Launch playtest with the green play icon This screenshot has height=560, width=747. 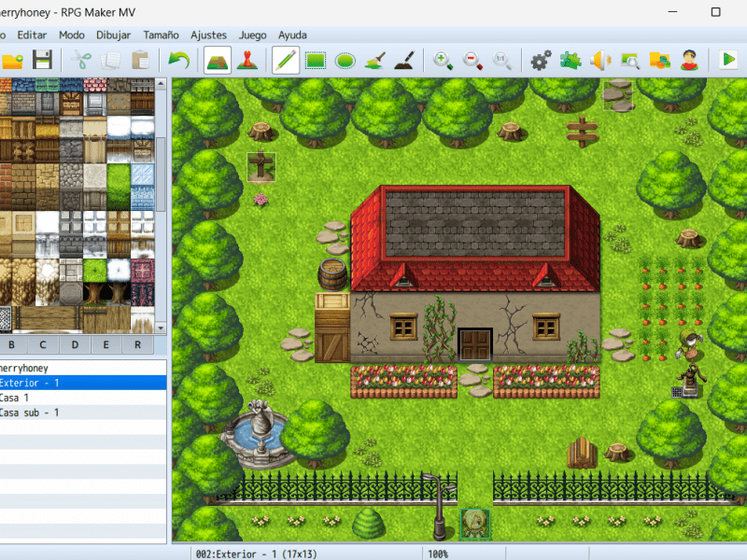pos(727,61)
